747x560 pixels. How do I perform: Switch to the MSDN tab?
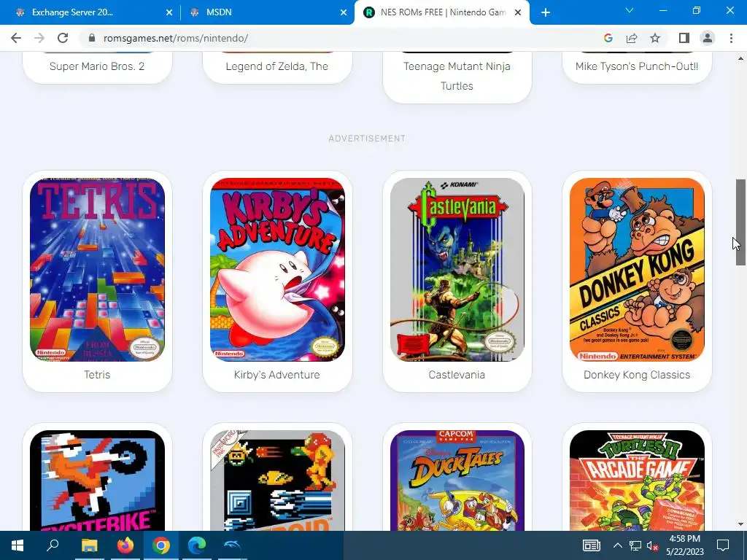(268, 12)
